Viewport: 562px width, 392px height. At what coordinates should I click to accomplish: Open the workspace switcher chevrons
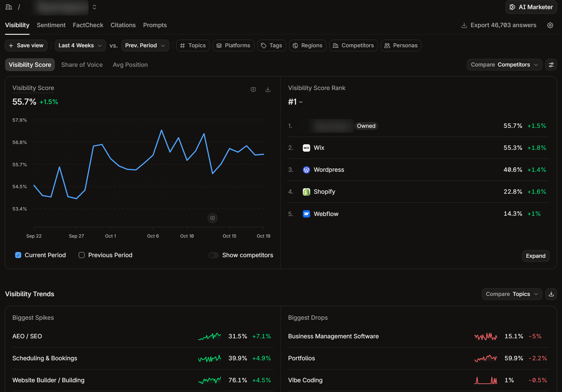pyautogui.click(x=94, y=7)
